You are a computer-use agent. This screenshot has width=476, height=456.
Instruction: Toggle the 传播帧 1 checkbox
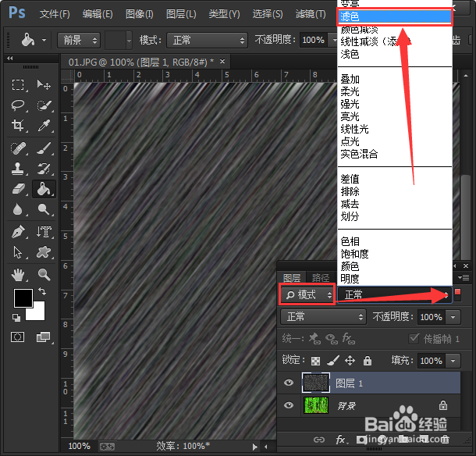pos(414,338)
